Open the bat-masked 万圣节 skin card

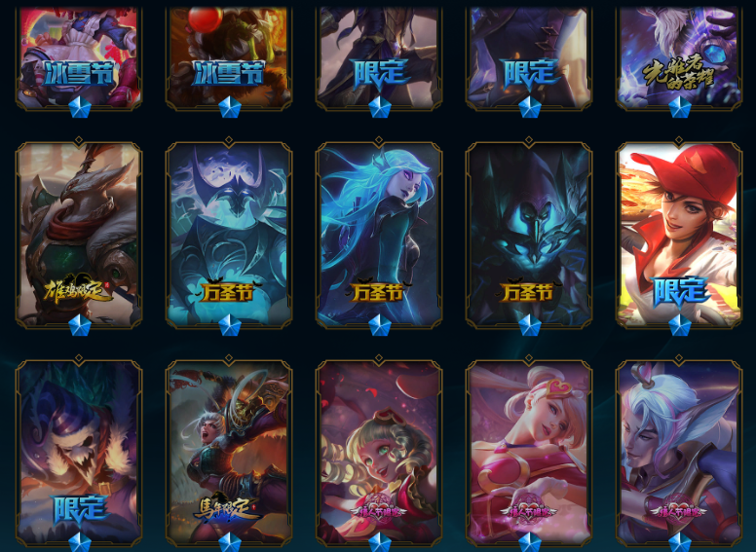(x=229, y=235)
